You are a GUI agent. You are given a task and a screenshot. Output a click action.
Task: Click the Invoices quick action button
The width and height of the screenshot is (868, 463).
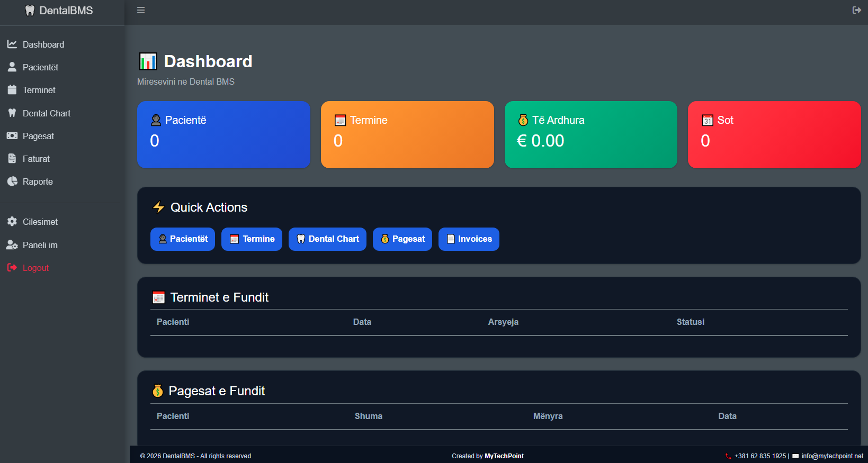tap(469, 239)
